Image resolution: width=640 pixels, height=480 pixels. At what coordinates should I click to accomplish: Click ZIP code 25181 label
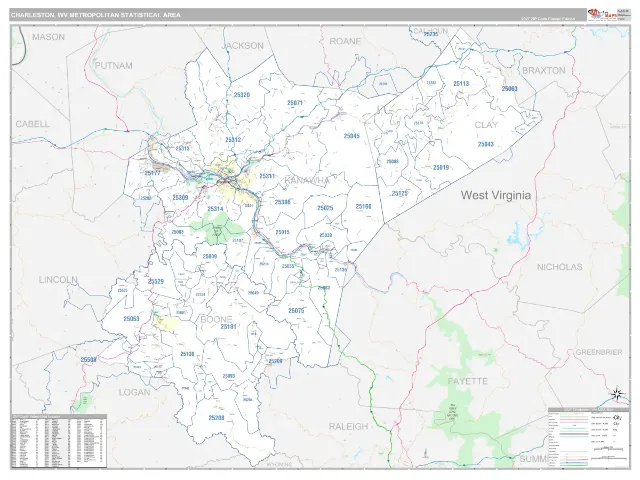point(228,327)
